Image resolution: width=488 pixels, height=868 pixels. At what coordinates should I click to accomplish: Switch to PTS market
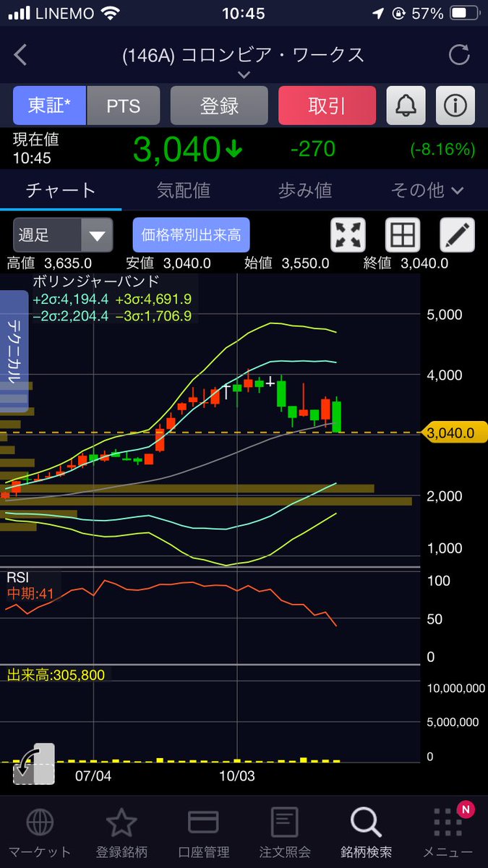point(124,106)
